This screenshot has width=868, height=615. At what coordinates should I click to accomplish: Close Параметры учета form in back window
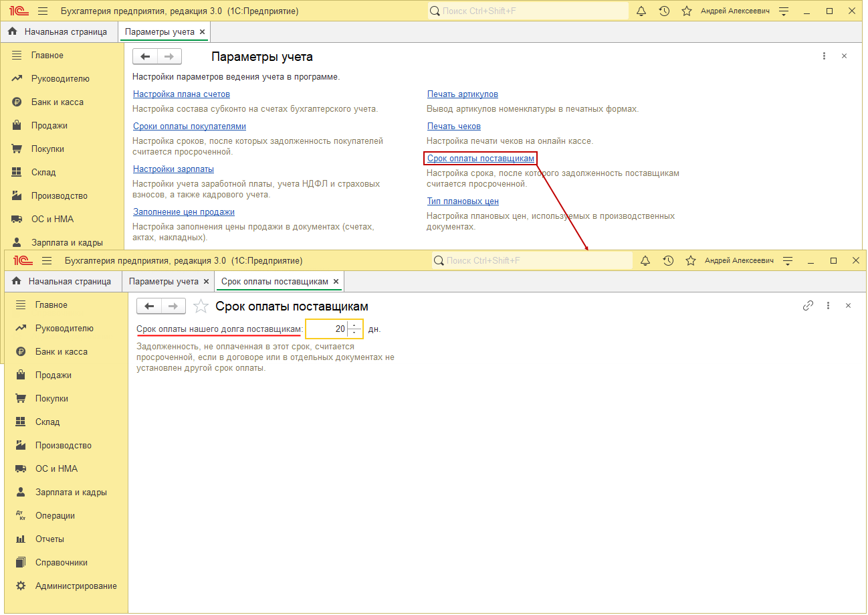pos(844,56)
